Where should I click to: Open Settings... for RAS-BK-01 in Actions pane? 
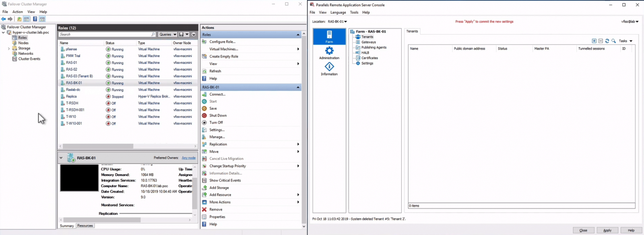(x=217, y=130)
